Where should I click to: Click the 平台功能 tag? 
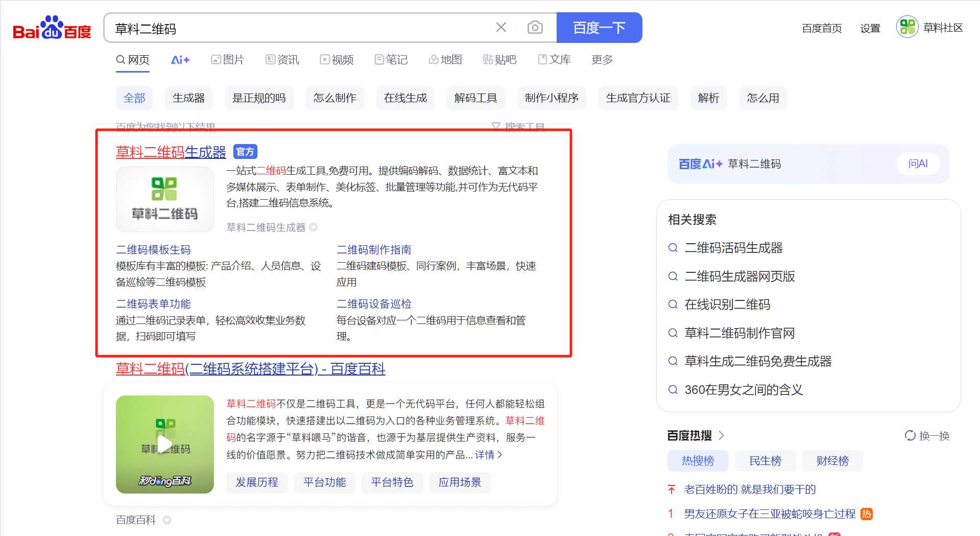click(x=324, y=482)
